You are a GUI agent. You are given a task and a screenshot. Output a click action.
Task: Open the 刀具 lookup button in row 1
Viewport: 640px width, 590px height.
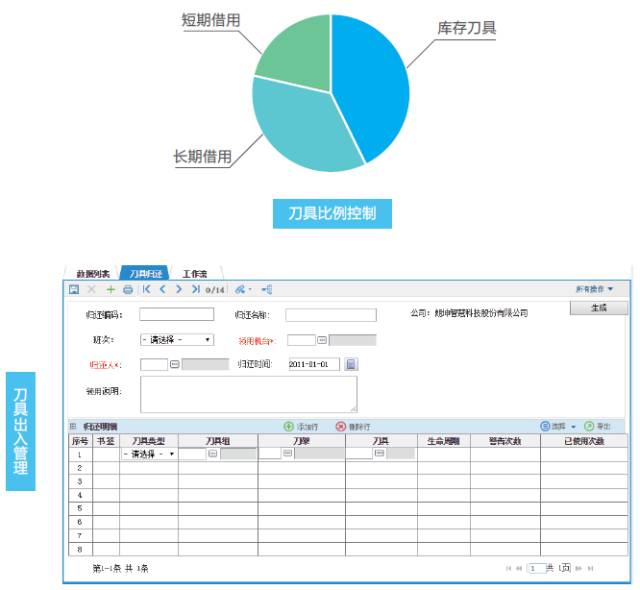(x=379, y=453)
